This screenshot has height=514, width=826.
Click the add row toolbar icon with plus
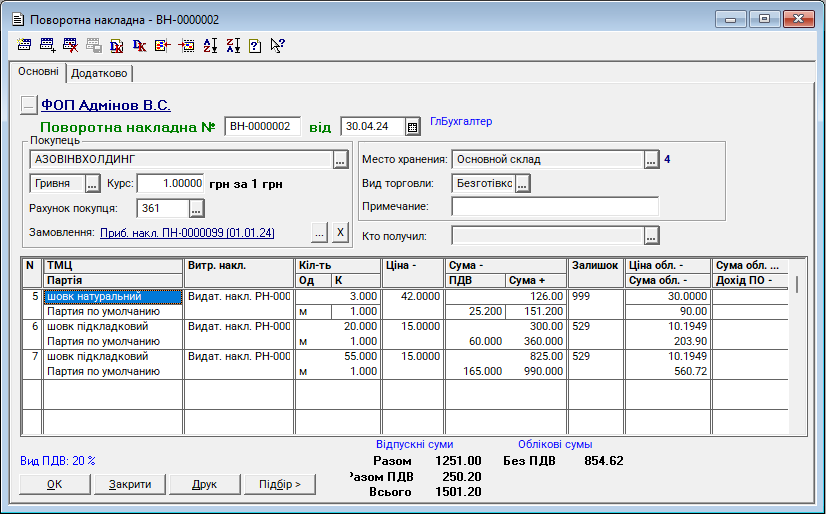tap(48, 45)
